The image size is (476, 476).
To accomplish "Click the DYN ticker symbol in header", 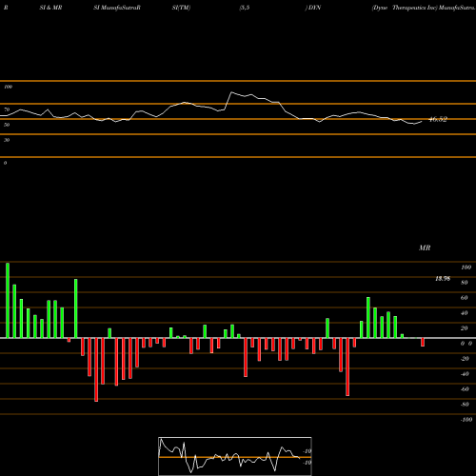I will tap(314, 8).
